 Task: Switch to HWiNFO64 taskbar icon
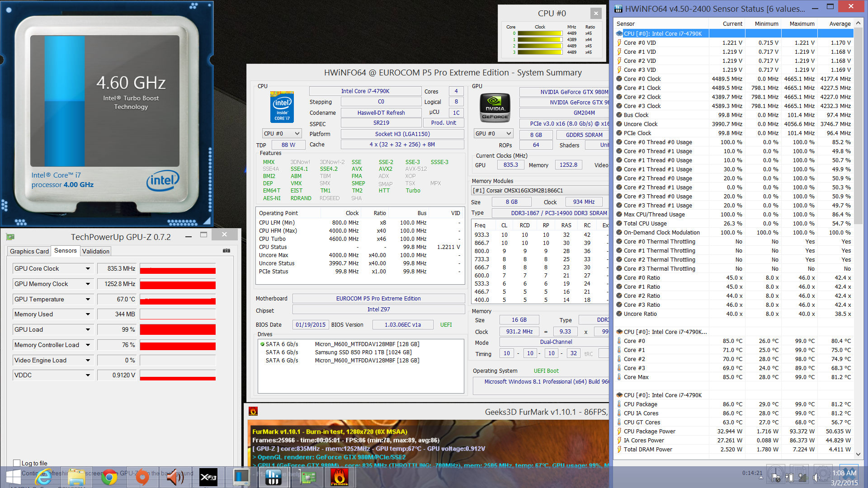click(x=274, y=477)
